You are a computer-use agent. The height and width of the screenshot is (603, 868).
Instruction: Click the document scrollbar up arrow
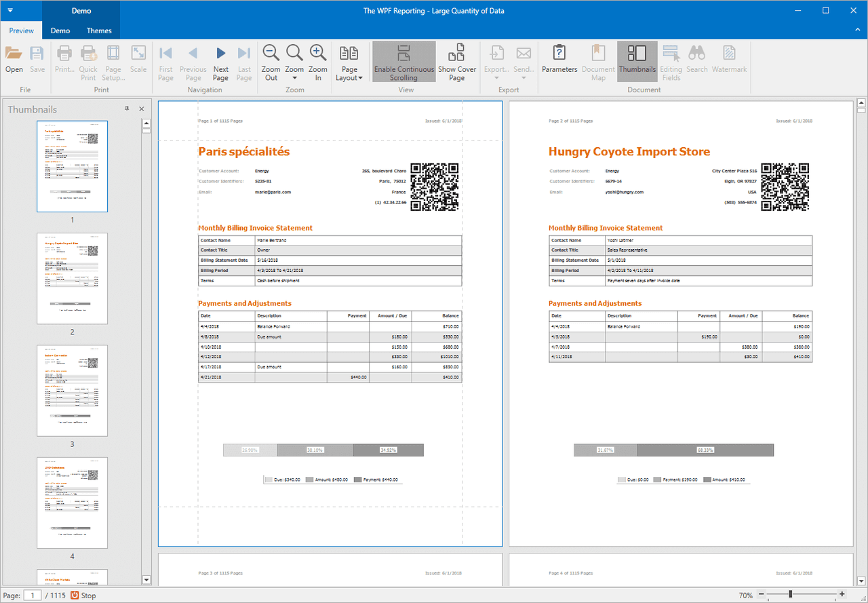pyautogui.click(x=861, y=104)
